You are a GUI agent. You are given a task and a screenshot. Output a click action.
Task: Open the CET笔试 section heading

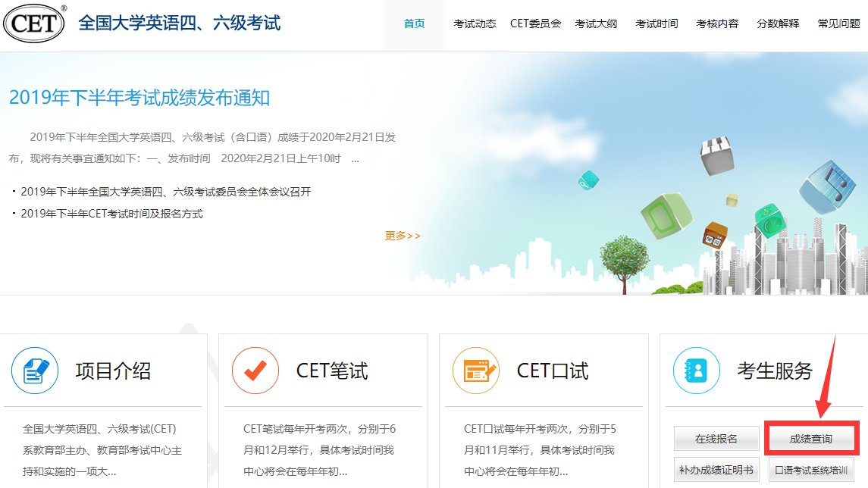pos(332,371)
